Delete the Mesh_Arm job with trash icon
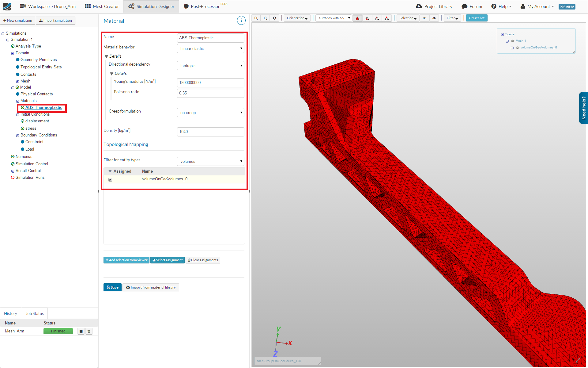Screen dimensions: 588x368 point(89,331)
